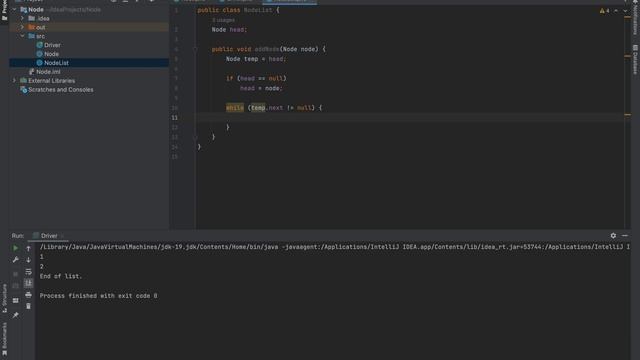The image size is (640, 360).
Task: Click 'End of list.' console output
Action: coord(61,276)
